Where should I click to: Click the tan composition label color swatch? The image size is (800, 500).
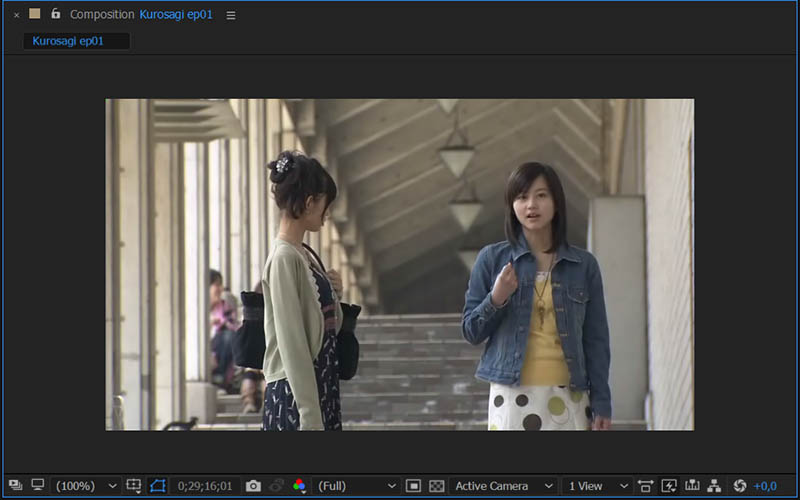(35, 14)
